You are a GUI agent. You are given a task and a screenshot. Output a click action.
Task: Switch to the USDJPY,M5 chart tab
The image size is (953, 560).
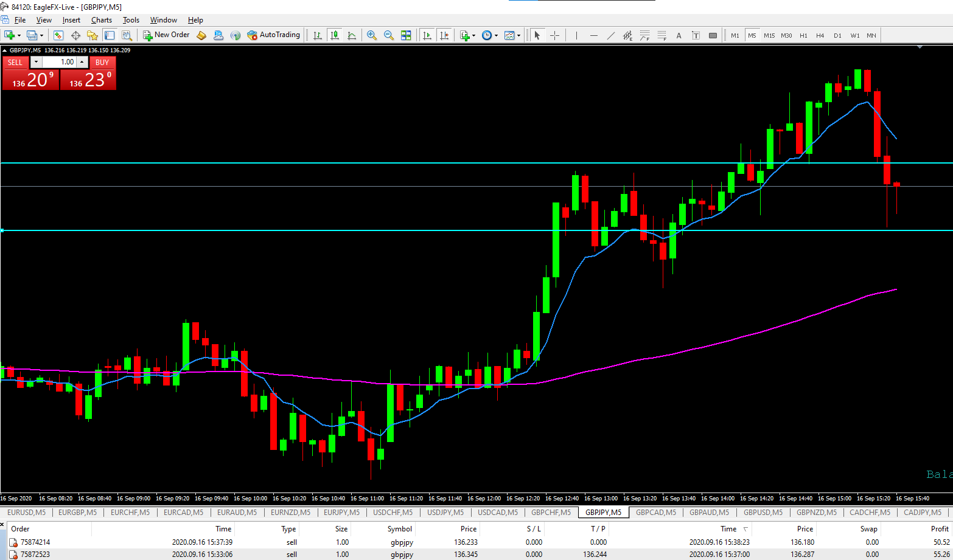click(445, 513)
